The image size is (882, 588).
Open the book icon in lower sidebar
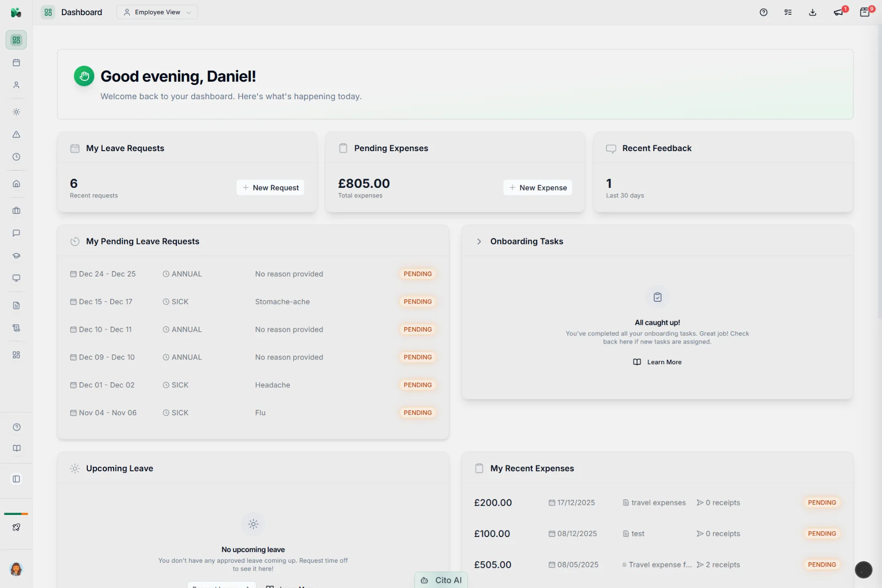17,448
